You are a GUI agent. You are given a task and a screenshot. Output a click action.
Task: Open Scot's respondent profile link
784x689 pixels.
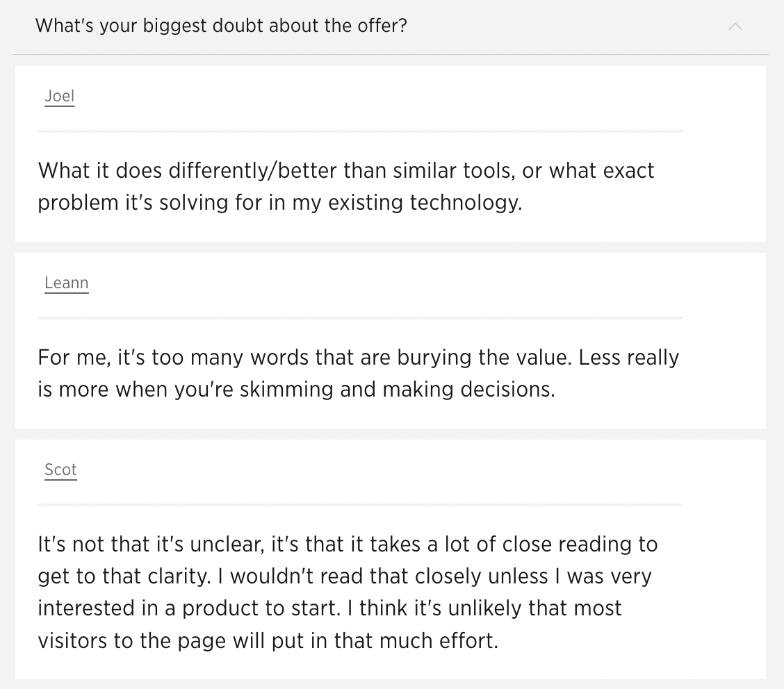[60, 470]
